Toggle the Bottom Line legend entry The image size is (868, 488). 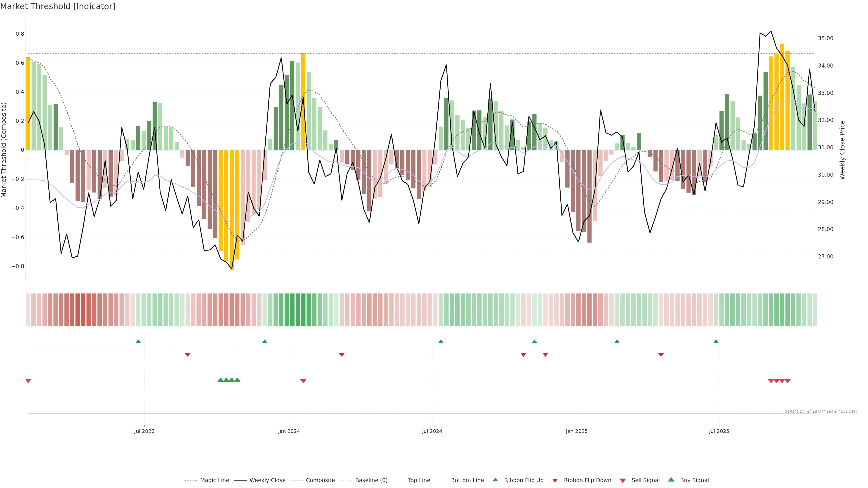467,480
